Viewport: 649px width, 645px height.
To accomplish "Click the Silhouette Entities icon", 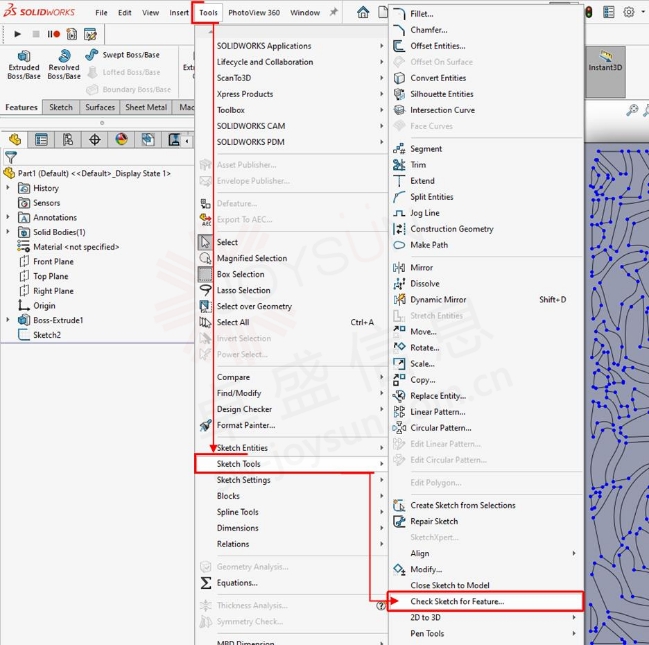I will coord(399,94).
